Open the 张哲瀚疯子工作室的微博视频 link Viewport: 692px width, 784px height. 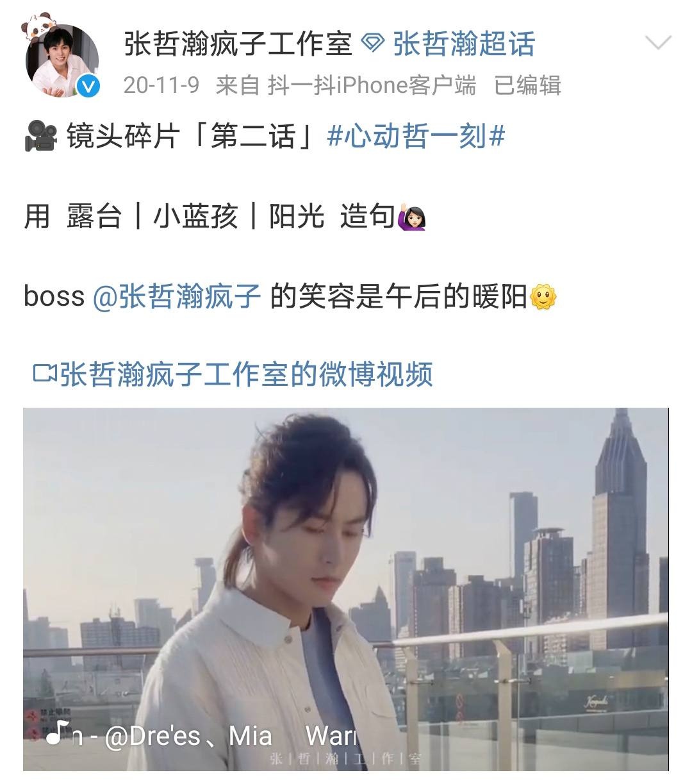tap(246, 374)
